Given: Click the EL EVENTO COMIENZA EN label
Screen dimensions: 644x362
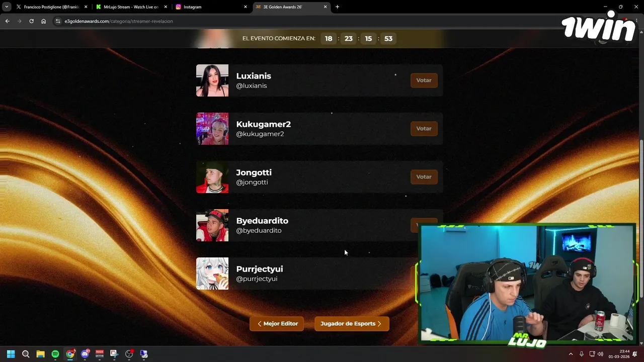Looking at the screenshot, I should click(x=279, y=39).
